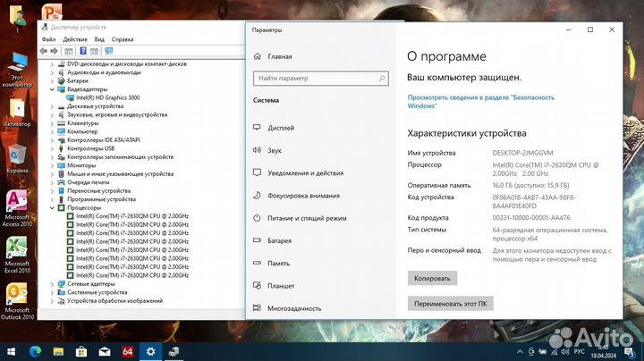Open Дисплей in Settings sidebar

281,128
